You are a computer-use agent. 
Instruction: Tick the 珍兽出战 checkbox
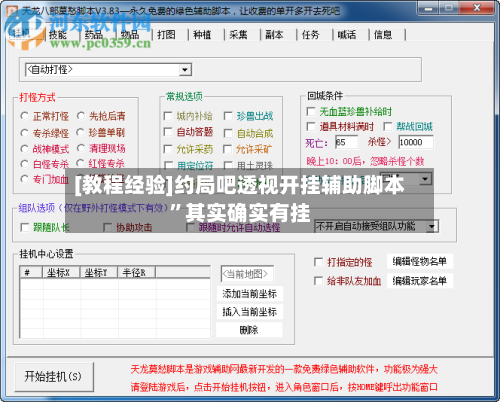pos(228,116)
